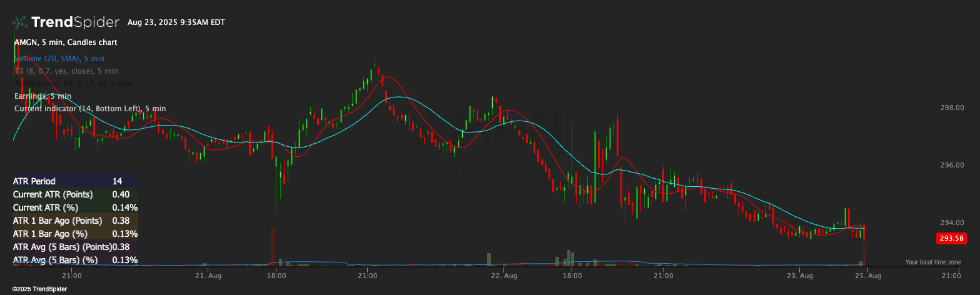
Task: Click the 294.00 price axis label
Action: point(952,222)
